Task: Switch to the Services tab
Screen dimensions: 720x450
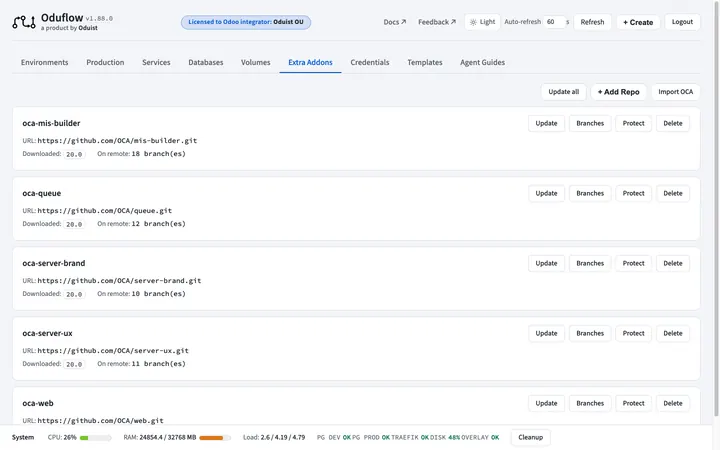Action: (156, 62)
